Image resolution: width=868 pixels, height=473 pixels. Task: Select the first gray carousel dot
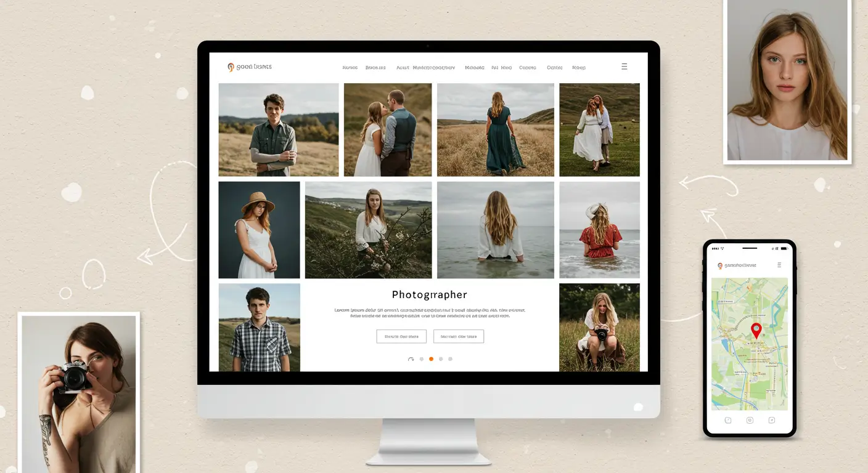(422, 358)
